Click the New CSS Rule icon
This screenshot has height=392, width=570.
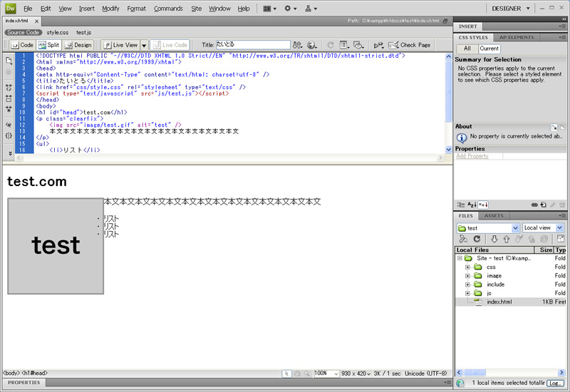(x=544, y=205)
